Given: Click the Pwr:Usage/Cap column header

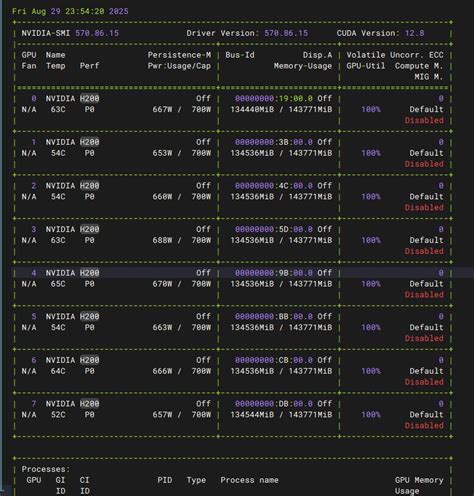Looking at the screenshot, I should point(179,66).
